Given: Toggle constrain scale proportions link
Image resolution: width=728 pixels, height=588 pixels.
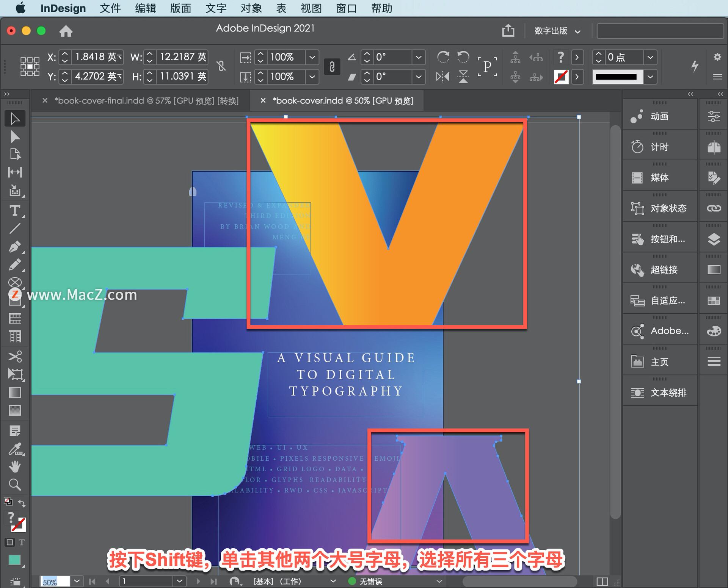Looking at the screenshot, I should point(332,67).
